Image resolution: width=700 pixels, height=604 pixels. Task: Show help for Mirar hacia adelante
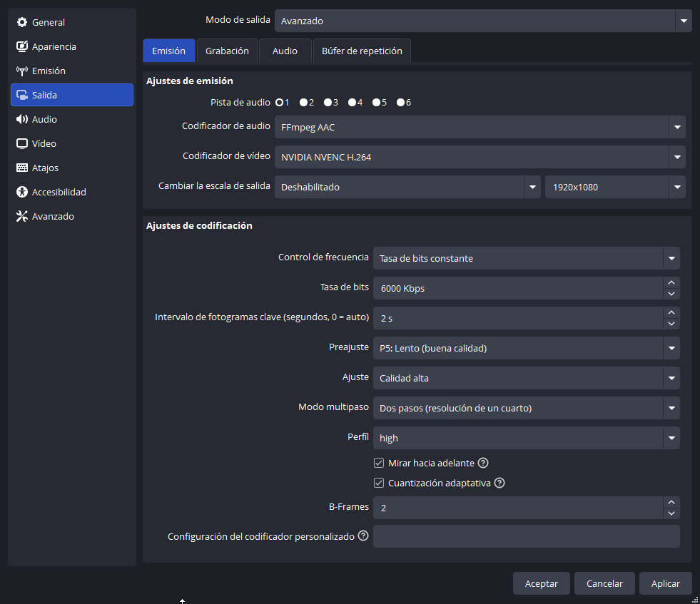(x=483, y=463)
